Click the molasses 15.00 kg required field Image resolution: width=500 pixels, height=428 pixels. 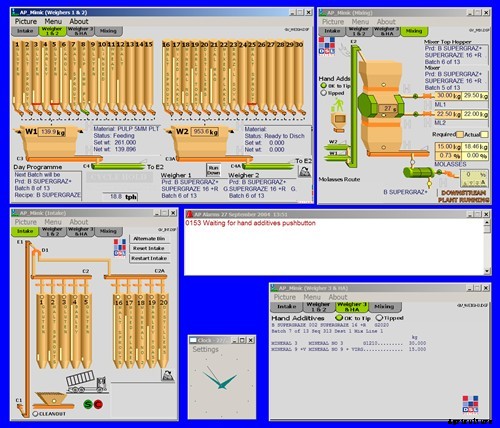pyautogui.click(x=448, y=147)
